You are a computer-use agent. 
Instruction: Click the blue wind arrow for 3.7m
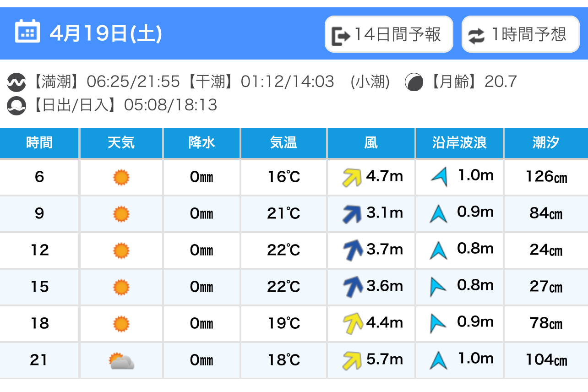[x=353, y=250]
